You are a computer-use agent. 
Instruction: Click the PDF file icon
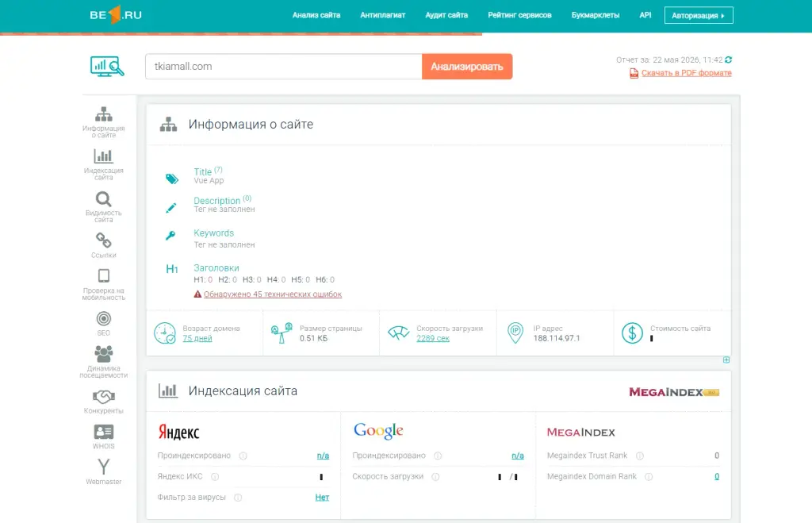tap(634, 73)
